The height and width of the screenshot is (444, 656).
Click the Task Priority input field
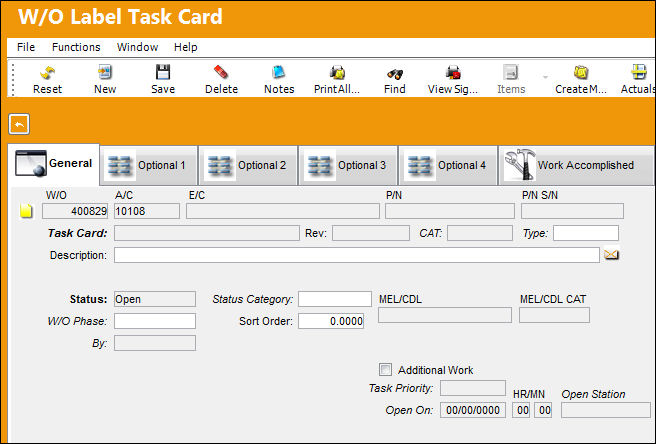click(x=473, y=388)
